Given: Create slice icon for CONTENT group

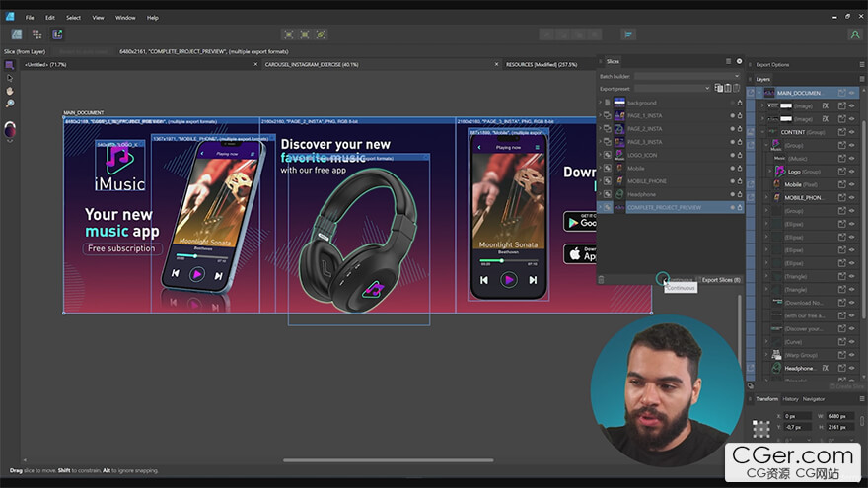Looking at the screenshot, I should click(x=842, y=132).
